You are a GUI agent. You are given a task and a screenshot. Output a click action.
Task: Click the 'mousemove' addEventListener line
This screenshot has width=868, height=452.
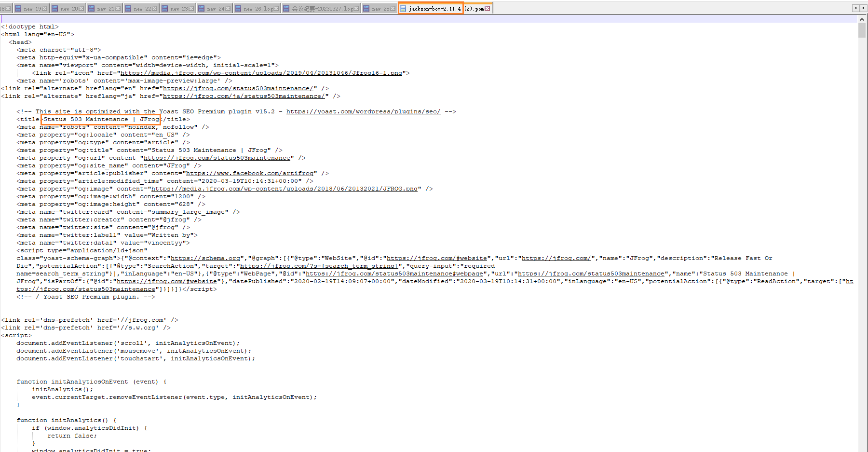coord(134,351)
